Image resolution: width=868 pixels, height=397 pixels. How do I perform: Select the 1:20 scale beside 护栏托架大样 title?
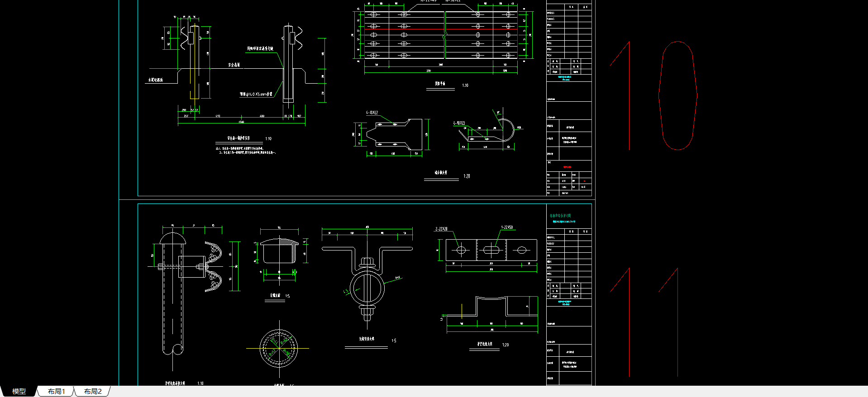pyautogui.click(x=506, y=345)
